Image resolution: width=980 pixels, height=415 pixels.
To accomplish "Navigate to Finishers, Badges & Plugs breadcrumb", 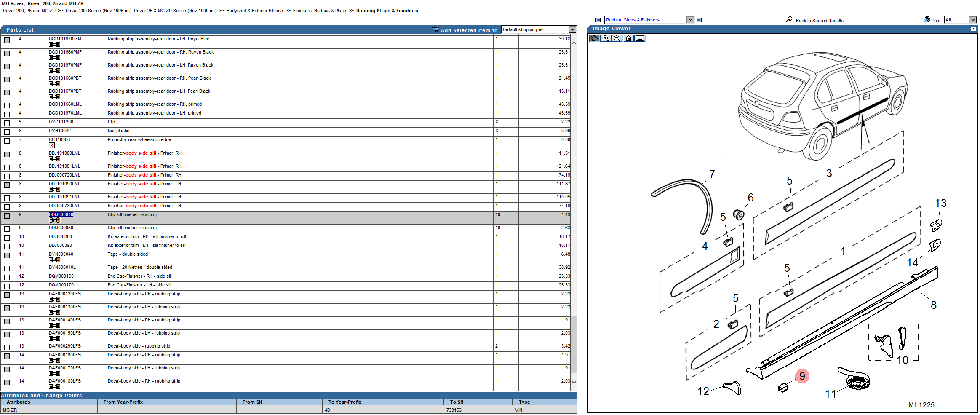I will point(319,11).
